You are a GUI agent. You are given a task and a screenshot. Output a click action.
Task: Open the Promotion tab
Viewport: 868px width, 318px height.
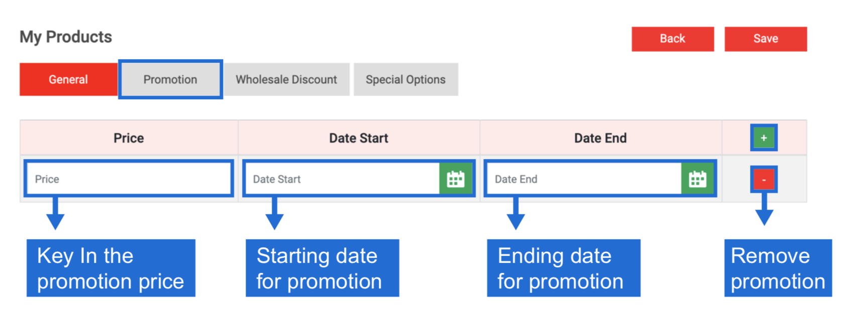170,79
